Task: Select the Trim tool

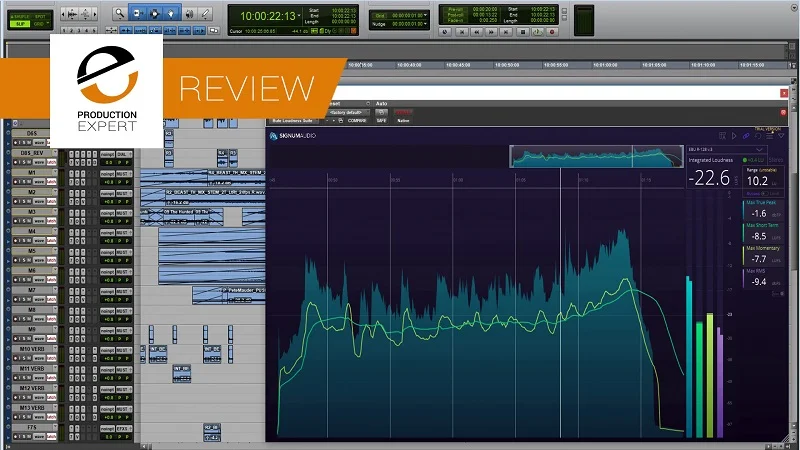Action: click(138, 14)
